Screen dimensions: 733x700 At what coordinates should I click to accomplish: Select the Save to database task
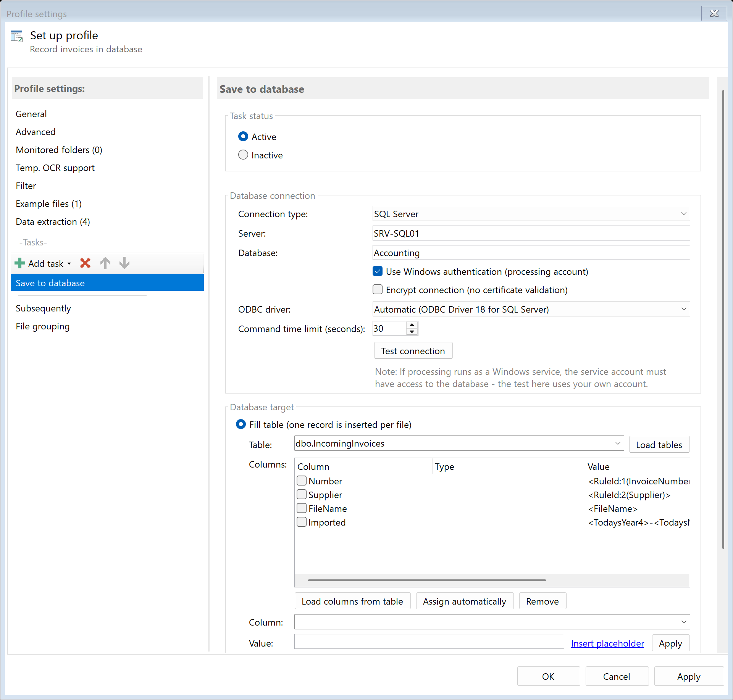(x=107, y=283)
